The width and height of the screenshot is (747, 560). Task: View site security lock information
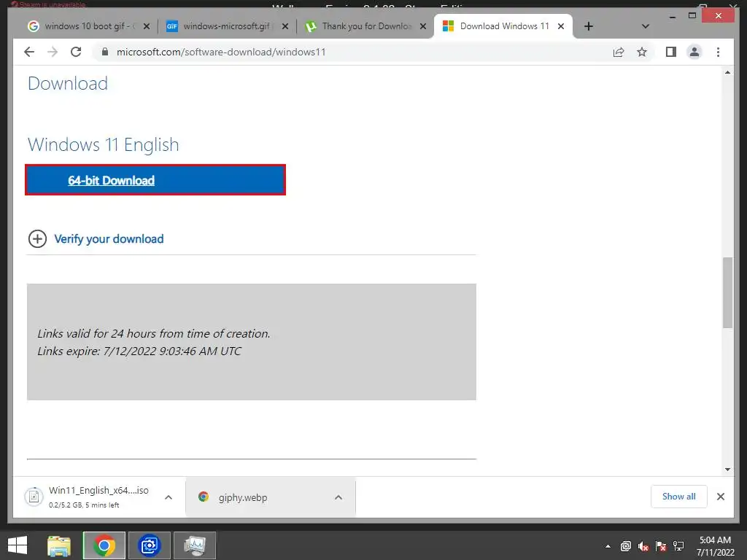click(105, 52)
